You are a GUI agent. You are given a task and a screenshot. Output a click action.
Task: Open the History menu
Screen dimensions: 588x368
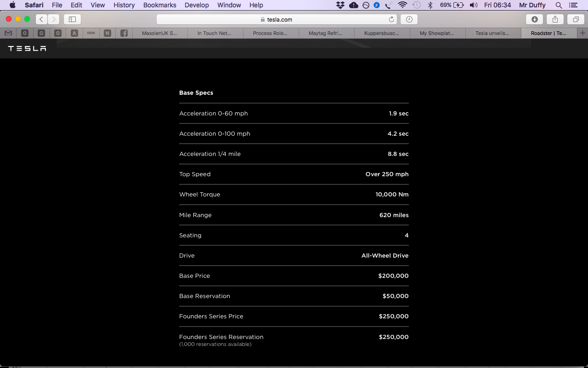(x=124, y=5)
